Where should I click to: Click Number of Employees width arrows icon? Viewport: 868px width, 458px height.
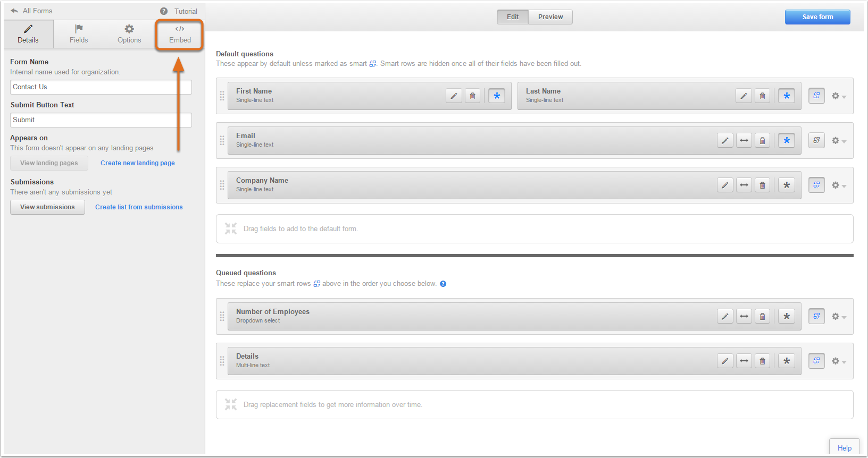coord(744,317)
